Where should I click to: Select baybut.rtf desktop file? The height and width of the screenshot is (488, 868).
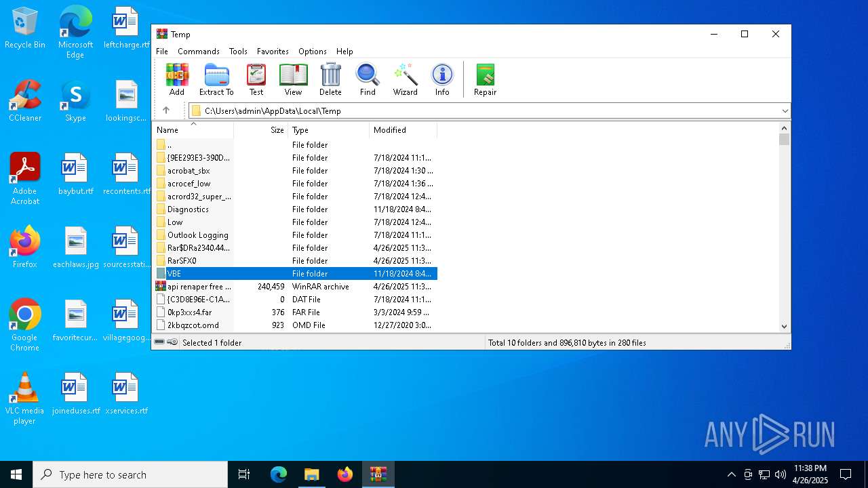[75, 174]
